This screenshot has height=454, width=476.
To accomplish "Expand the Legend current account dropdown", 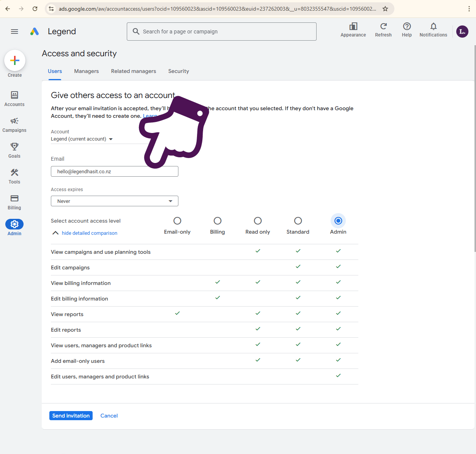I will click(82, 139).
